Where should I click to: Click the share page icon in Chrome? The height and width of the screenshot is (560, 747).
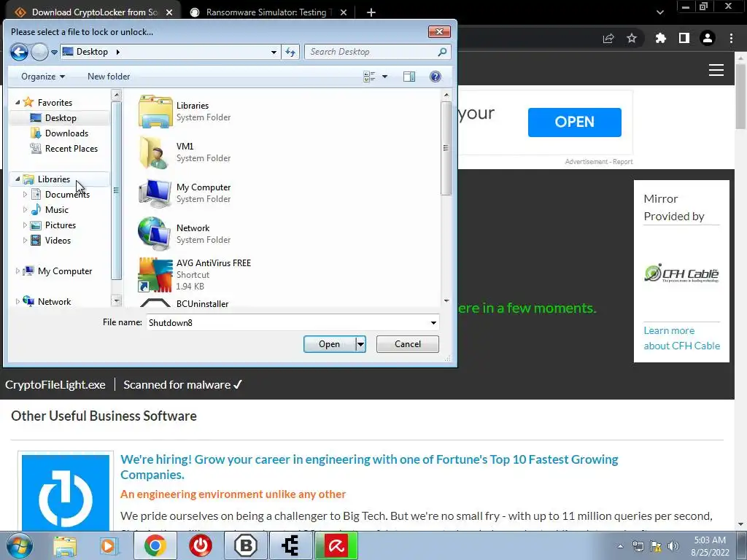pyautogui.click(x=608, y=38)
